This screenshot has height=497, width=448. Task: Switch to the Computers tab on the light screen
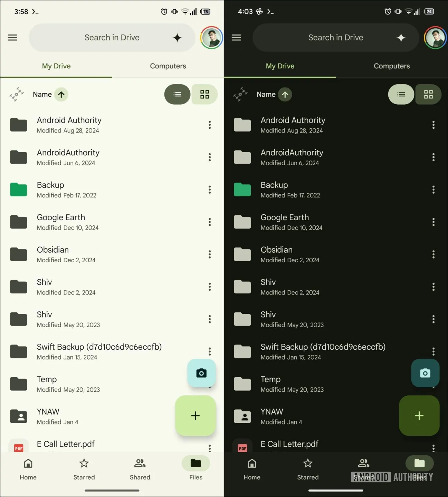pos(168,66)
